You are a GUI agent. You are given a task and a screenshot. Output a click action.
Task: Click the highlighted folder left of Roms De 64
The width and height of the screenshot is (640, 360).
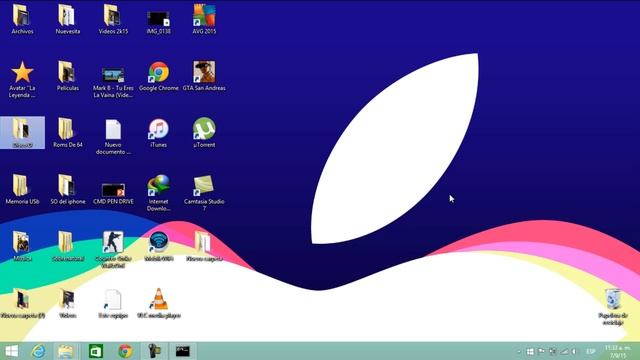tap(22, 133)
